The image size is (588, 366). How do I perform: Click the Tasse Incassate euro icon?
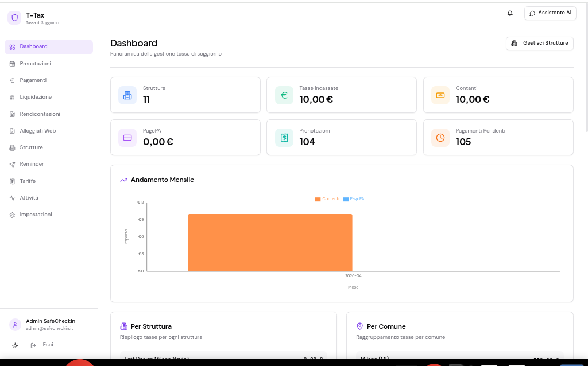point(284,95)
